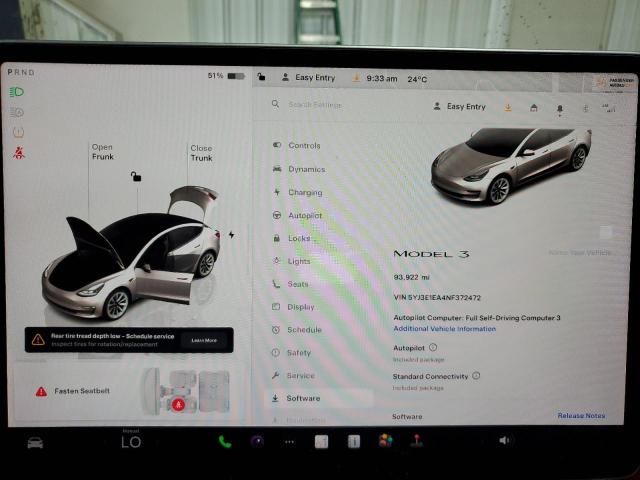Image resolution: width=640 pixels, height=480 pixels.
Task: Tap the 9:33 am clock
Action: (382, 78)
